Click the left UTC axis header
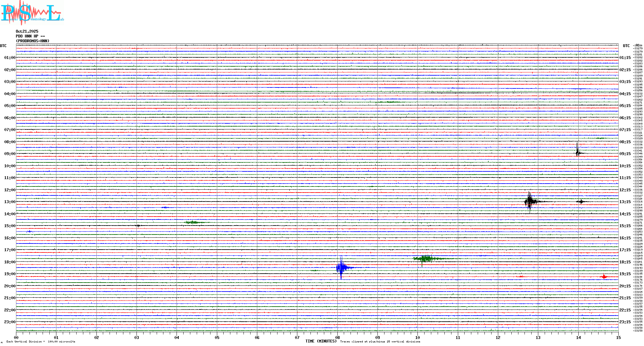The height and width of the screenshot is (346, 644). 3,46
